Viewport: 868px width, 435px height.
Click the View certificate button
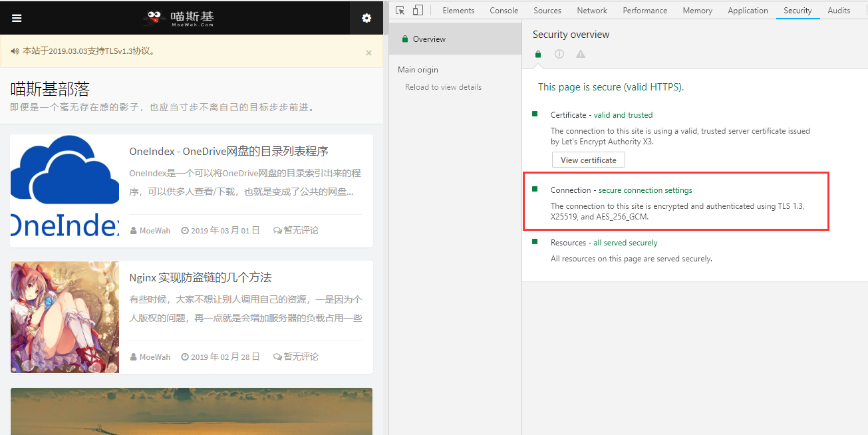point(588,160)
